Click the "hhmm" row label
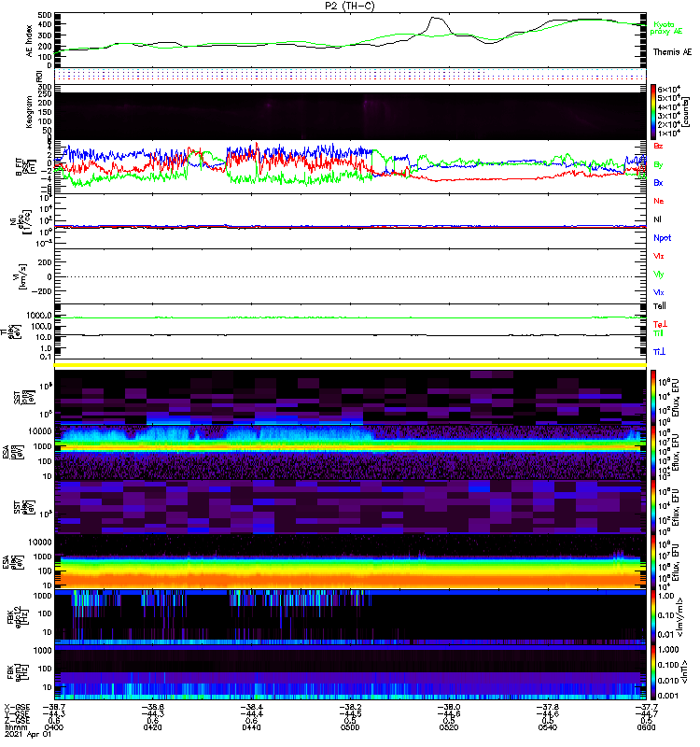This screenshot has height=747, width=700. pyautogui.click(x=15, y=727)
